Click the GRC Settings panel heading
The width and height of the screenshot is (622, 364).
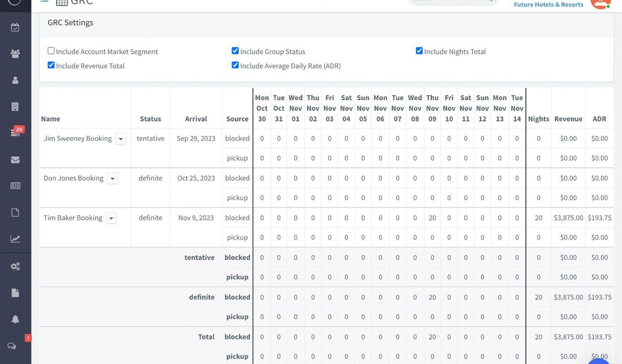[70, 23]
